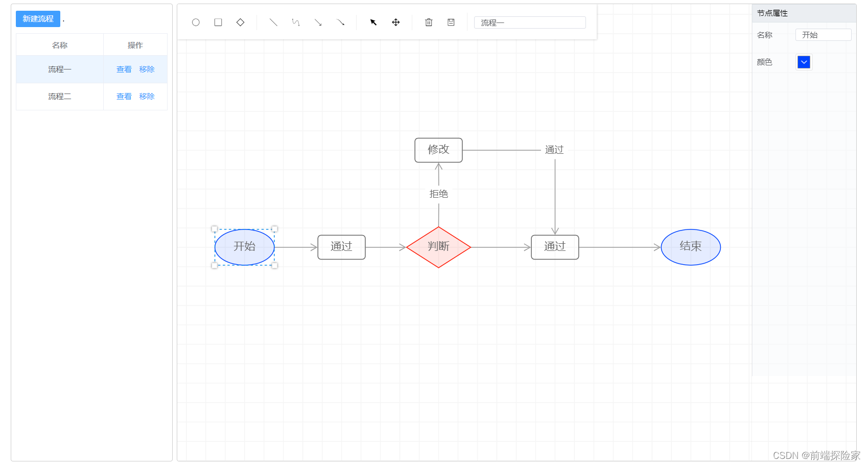Select the 通过 node right of 开始
The image size is (868, 465).
341,247
